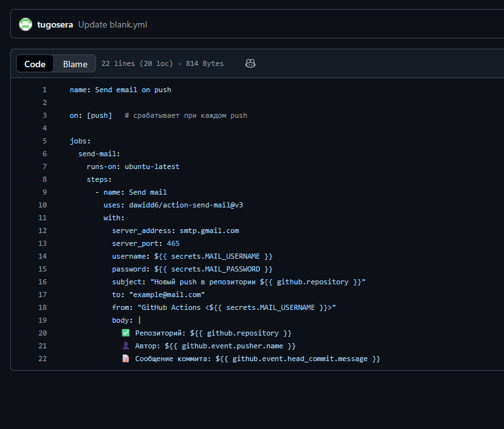Viewport: 504px width, 429px height.
Task: Open the tugosera user profile link
Action: pyautogui.click(x=55, y=25)
